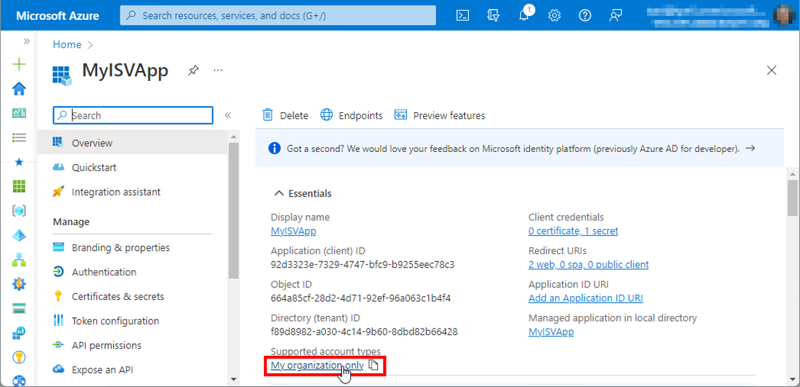
Task: Open the hierarchy tree icon in sidebar
Action: coord(19,260)
